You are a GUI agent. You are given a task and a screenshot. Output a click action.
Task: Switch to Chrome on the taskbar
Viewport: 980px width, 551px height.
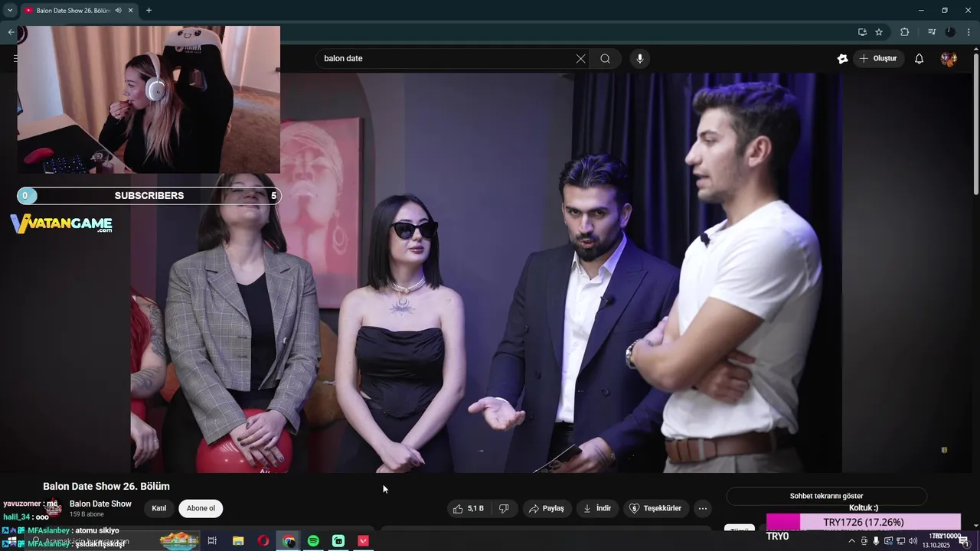[x=289, y=541]
